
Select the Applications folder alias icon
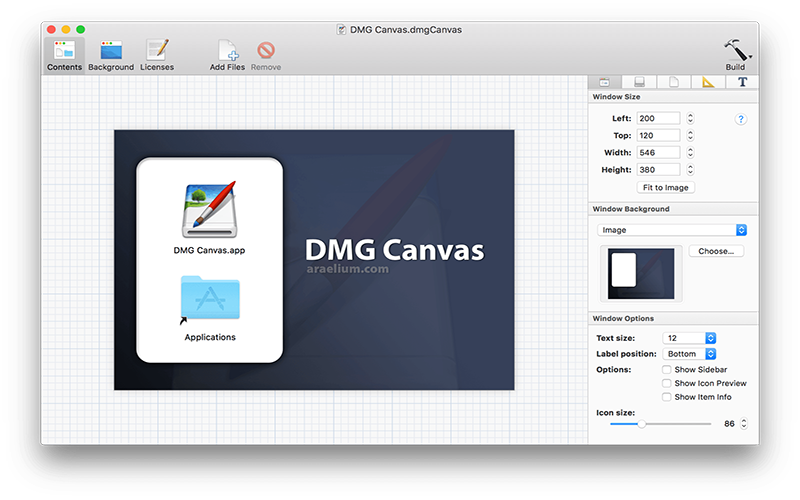(x=210, y=299)
